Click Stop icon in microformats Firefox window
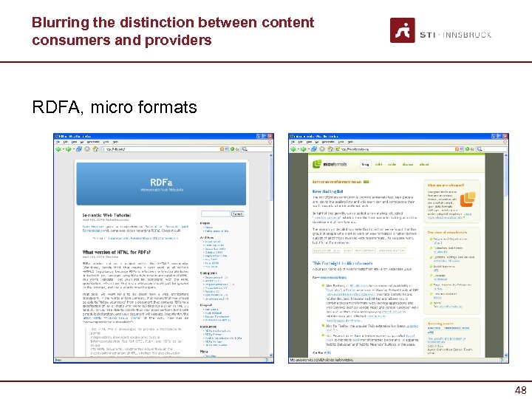The width and height of the screenshot is (532, 399). (x=322, y=149)
